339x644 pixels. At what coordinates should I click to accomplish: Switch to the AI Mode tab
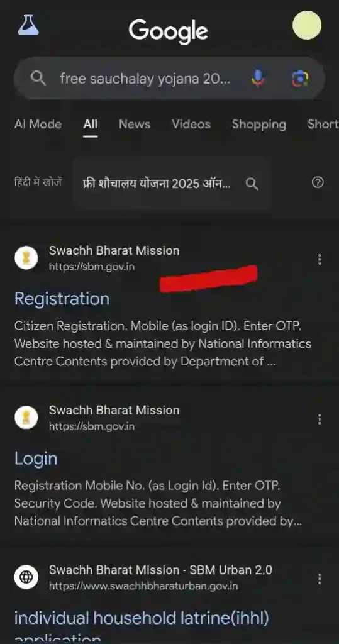point(38,125)
